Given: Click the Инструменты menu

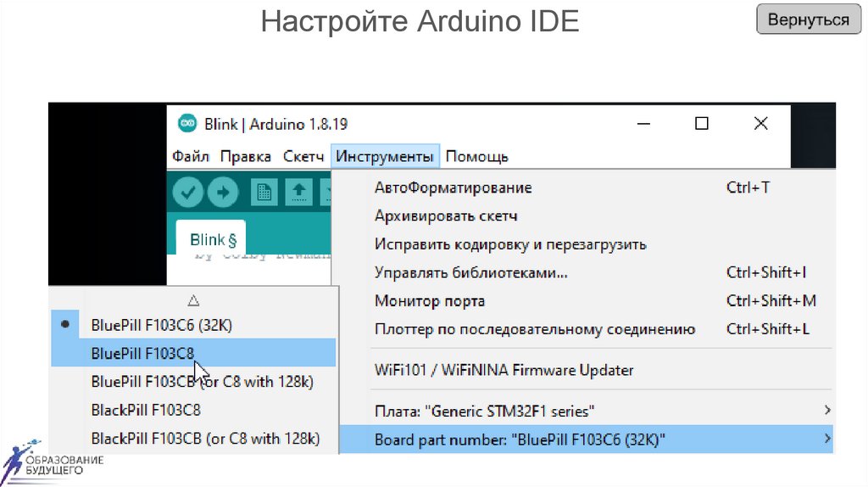Looking at the screenshot, I should [385, 156].
